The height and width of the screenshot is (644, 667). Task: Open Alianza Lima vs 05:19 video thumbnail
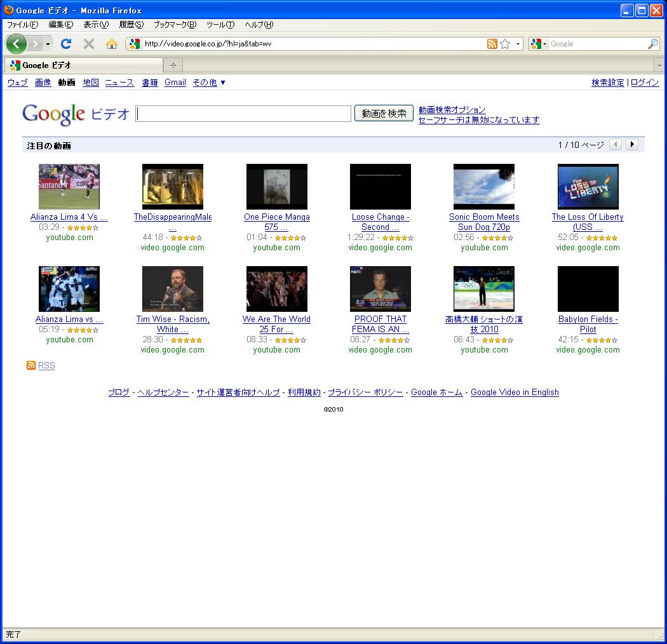69,289
